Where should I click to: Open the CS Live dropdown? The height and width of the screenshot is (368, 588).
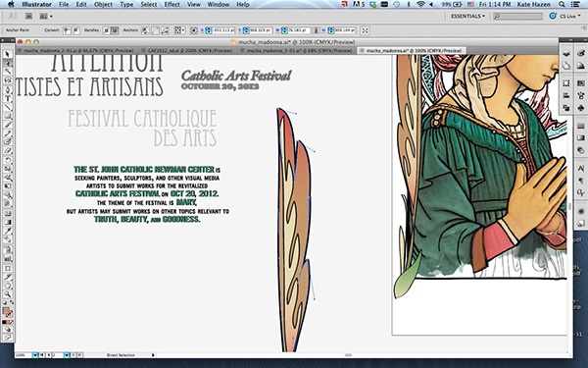(569, 16)
